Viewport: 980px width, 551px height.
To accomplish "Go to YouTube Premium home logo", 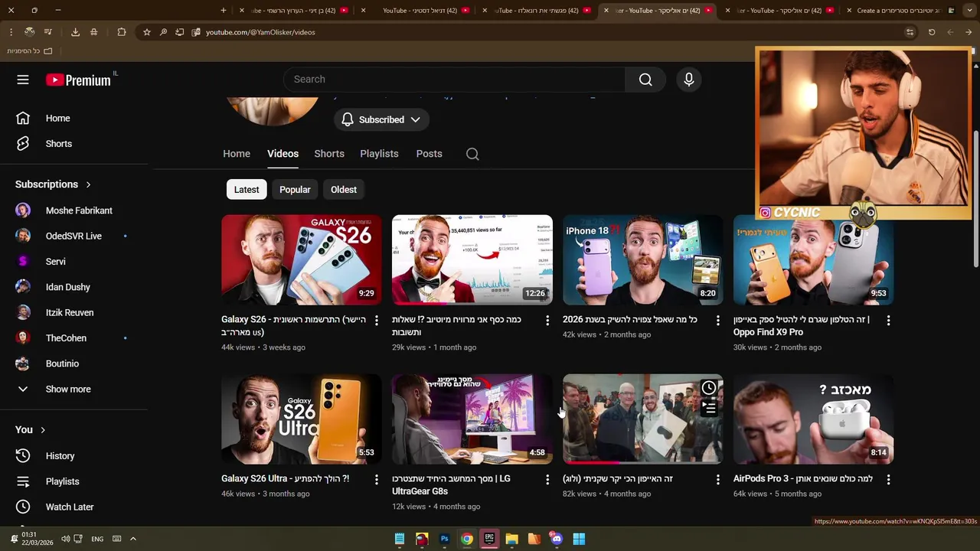I will tap(78, 80).
